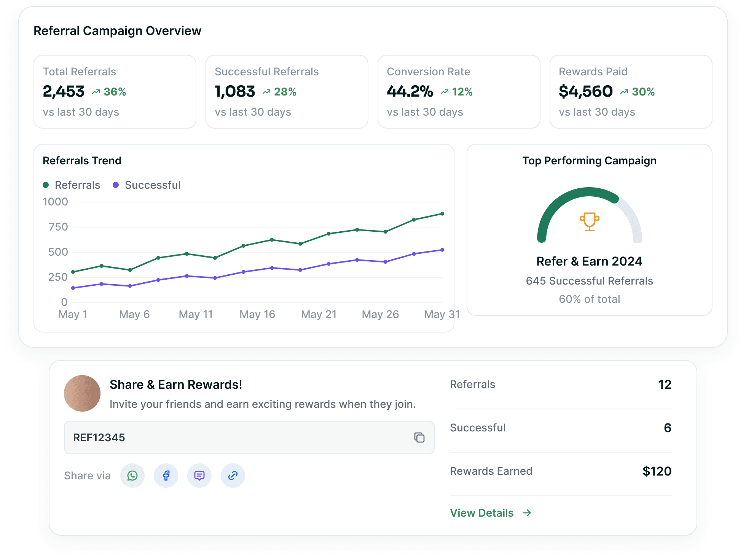Copy the REF12345 referral code
Image resolution: width=746 pixels, height=560 pixels.
419,437
